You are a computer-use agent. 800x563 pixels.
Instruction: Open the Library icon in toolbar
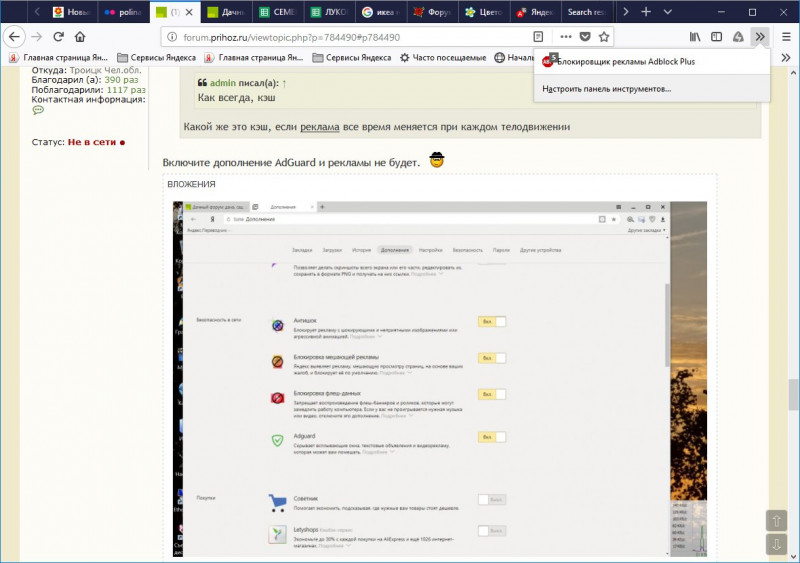pyautogui.click(x=695, y=37)
